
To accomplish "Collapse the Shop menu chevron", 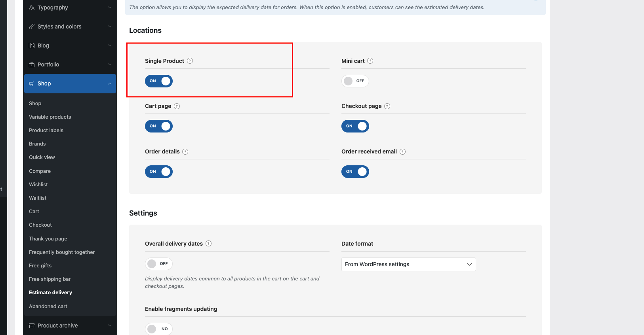I will (x=110, y=83).
